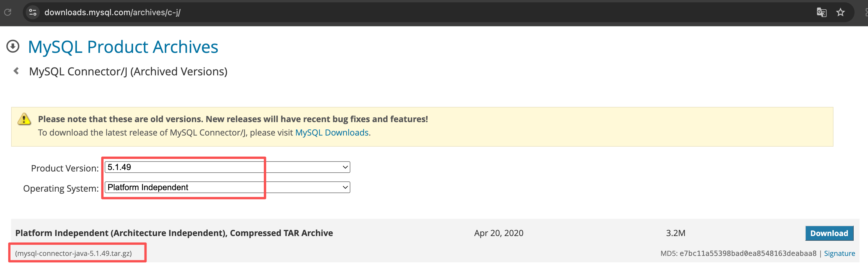Click the bold old versions warning text
This screenshot has width=868, height=267.
pos(233,119)
